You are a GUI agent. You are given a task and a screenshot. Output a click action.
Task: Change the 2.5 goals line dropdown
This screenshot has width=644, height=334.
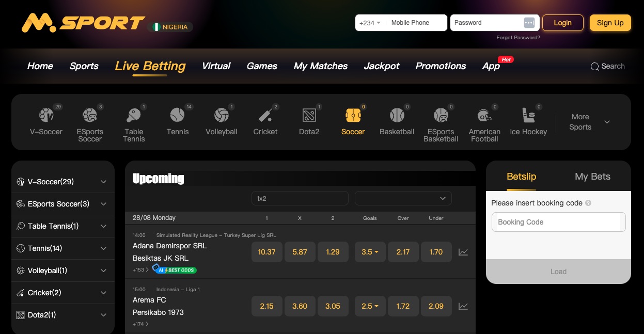[x=370, y=306]
